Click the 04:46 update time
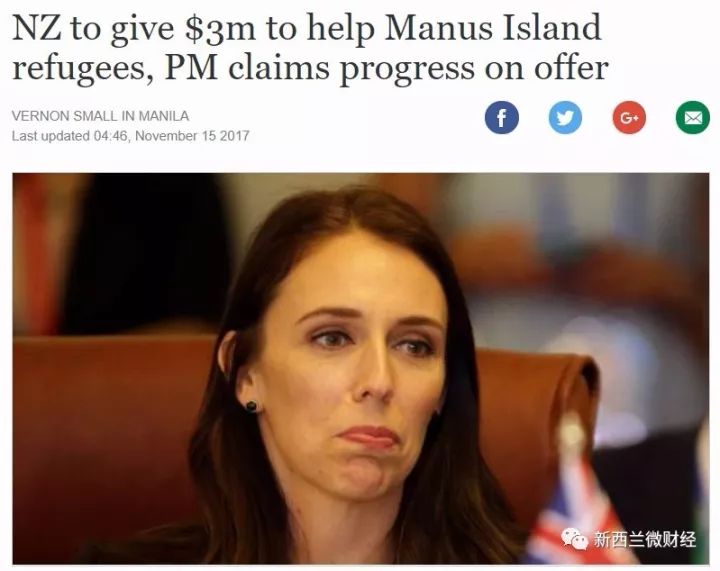This screenshot has height=571, width=720. coord(111,136)
